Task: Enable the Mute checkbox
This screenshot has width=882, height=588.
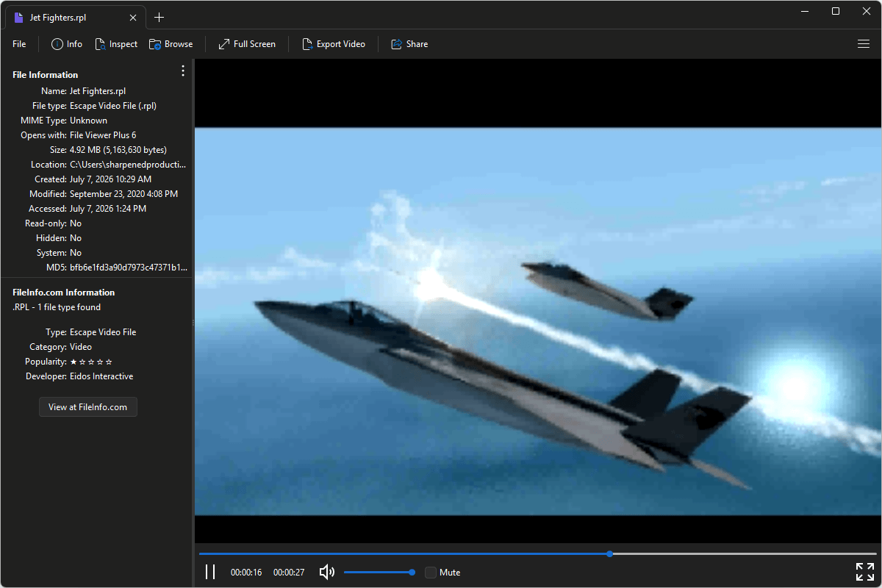Action: click(431, 572)
